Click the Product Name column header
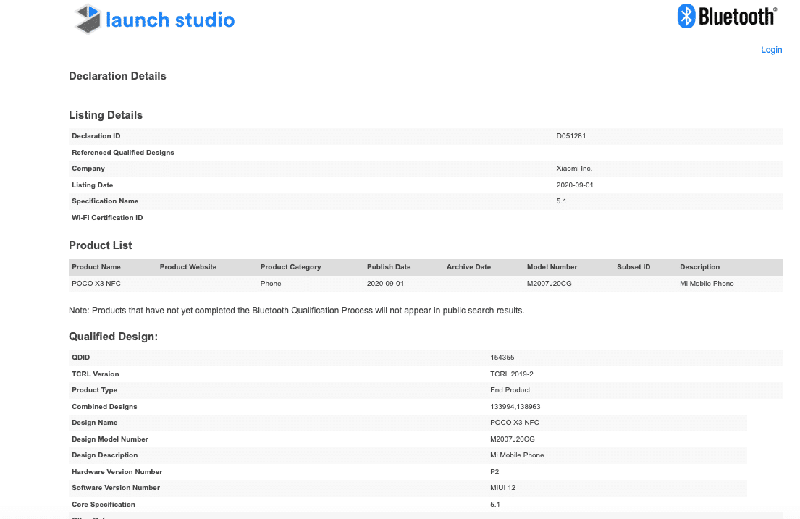The height and width of the screenshot is (519, 800). pyautogui.click(x=96, y=267)
